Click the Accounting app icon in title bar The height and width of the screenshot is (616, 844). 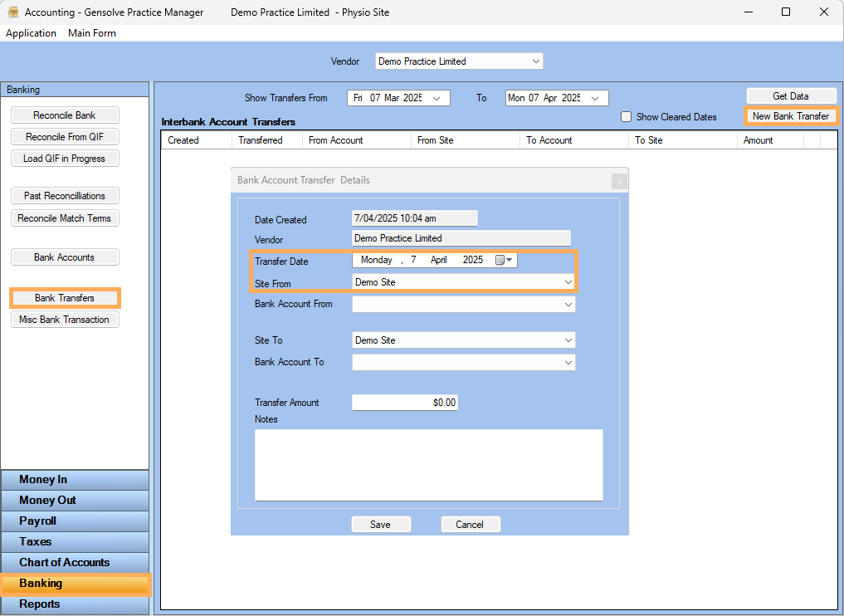(13, 12)
